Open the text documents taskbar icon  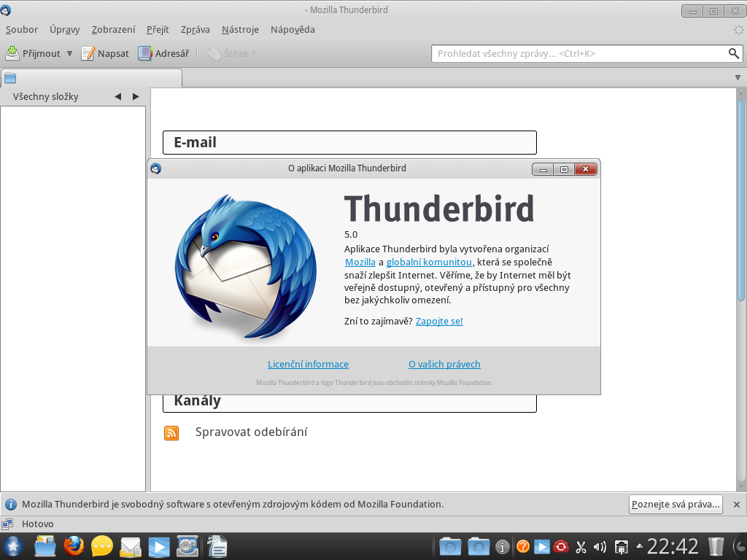pyautogui.click(x=217, y=547)
